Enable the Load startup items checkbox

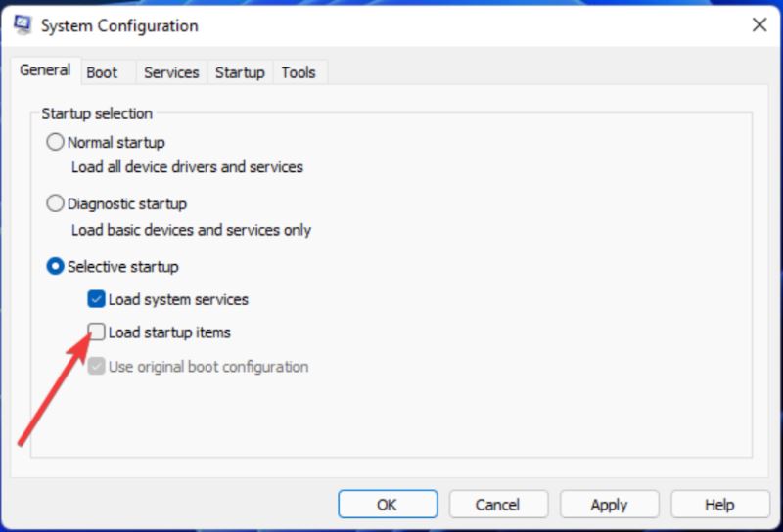tap(96, 332)
